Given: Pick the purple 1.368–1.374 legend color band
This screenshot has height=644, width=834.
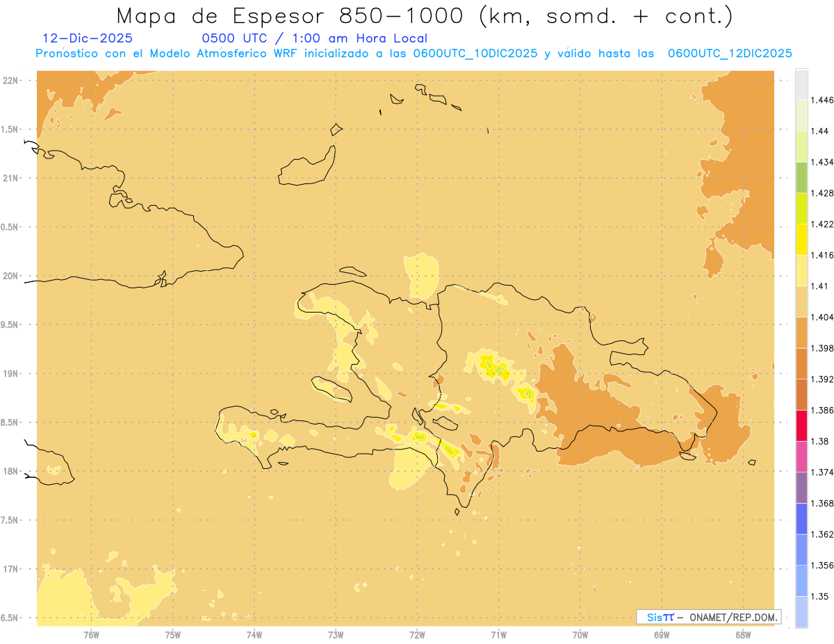Looking at the screenshot, I should (x=801, y=488).
